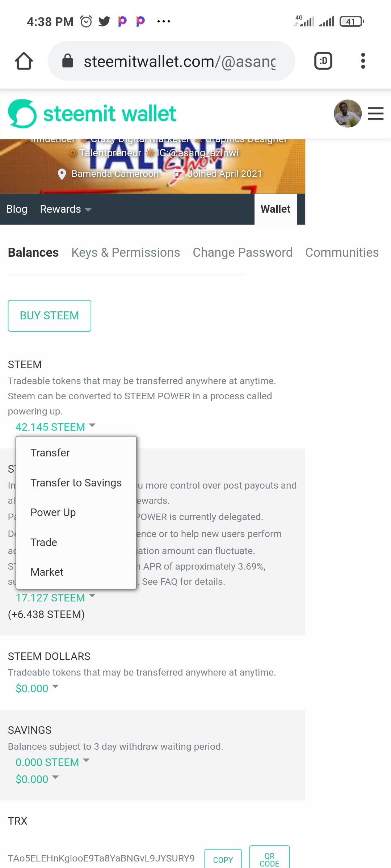The image size is (391, 868).
Task: Open the Change Password tab
Action: [x=242, y=252]
